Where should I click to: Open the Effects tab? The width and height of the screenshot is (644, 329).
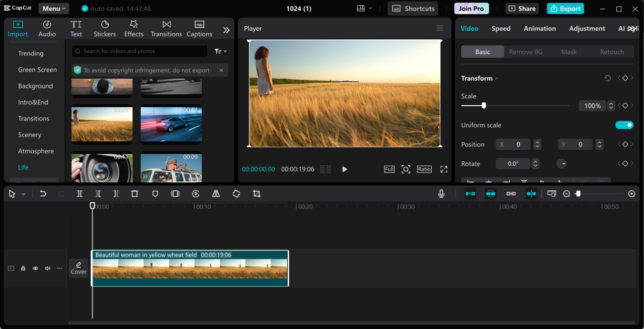pos(134,29)
